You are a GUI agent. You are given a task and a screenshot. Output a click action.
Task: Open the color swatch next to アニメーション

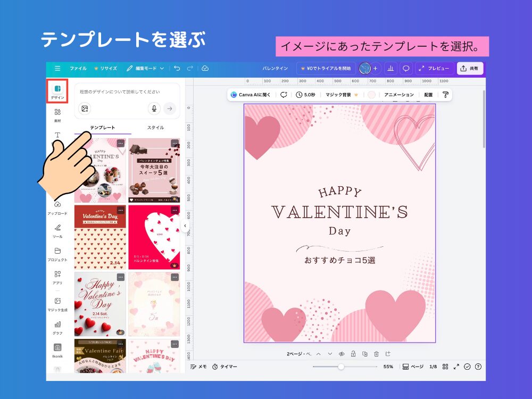tap(372, 94)
